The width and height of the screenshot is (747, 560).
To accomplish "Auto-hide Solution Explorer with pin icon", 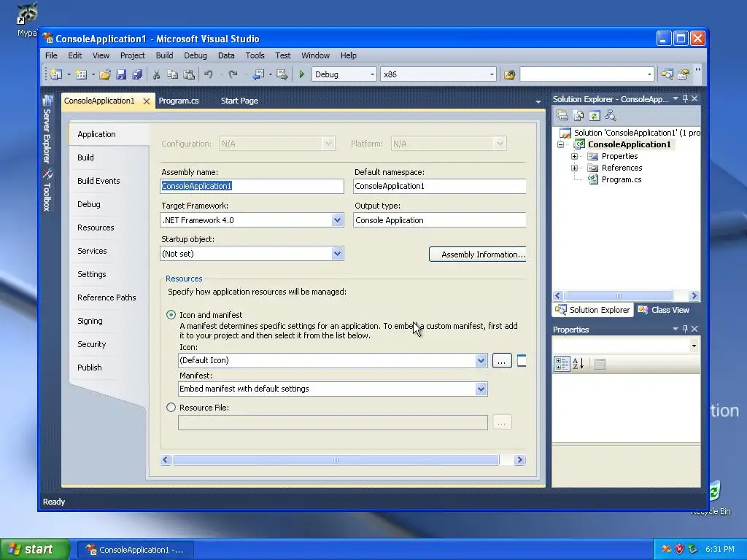I will 685,98.
